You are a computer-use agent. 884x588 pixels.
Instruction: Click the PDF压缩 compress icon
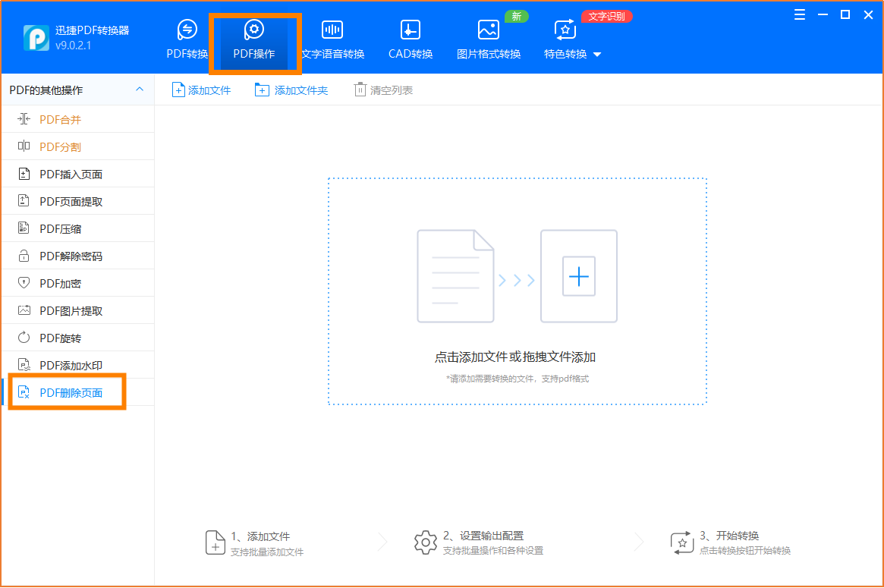(x=24, y=228)
